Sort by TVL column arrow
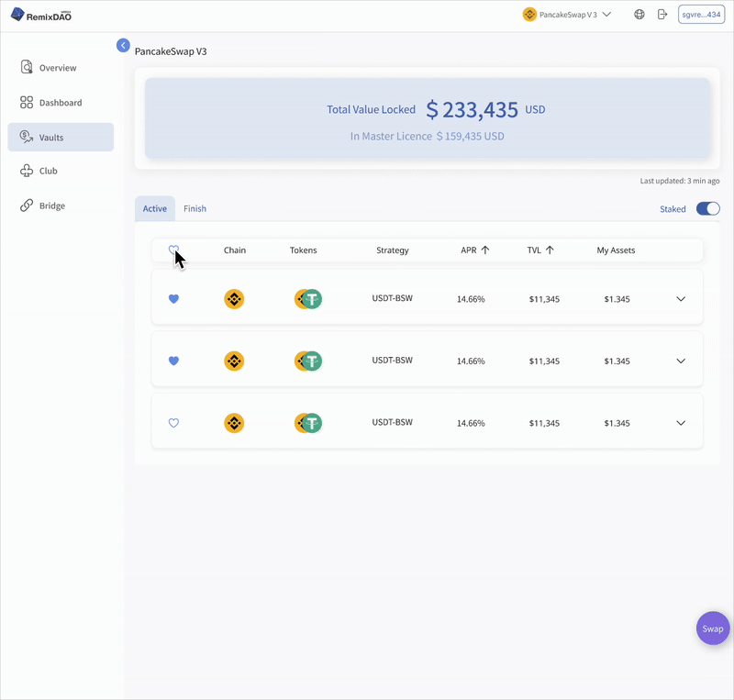The image size is (734, 700). [x=550, y=250]
